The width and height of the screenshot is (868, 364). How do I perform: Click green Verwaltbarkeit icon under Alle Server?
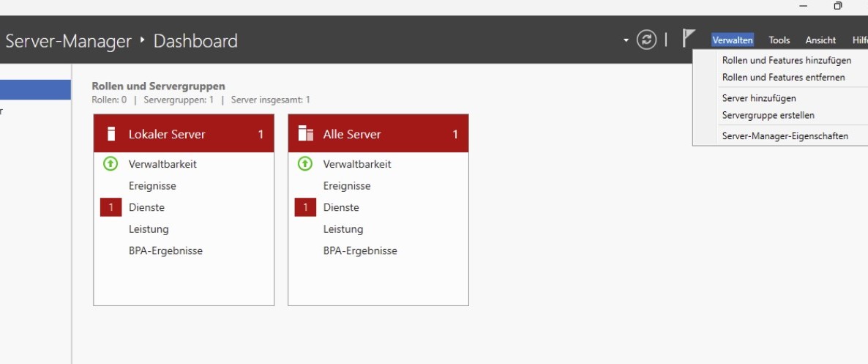point(305,164)
